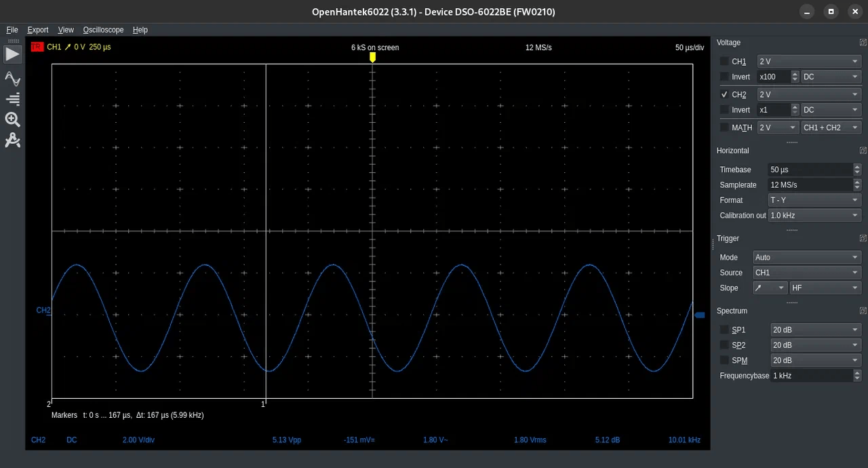
Task: Click the red TR trigger indicator
Action: pyautogui.click(x=37, y=47)
